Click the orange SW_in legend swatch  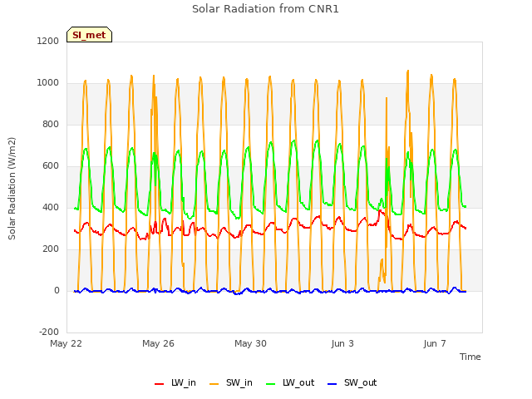(214, 384)
